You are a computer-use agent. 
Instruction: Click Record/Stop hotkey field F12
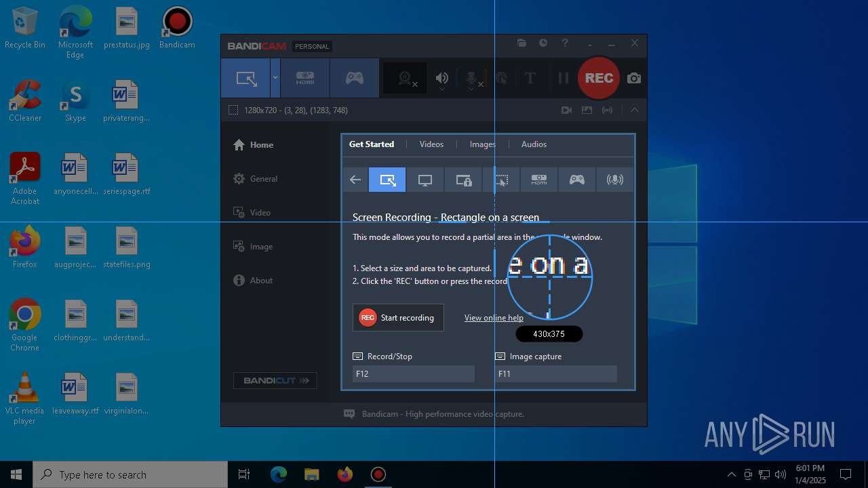click(x=414, y=373)
